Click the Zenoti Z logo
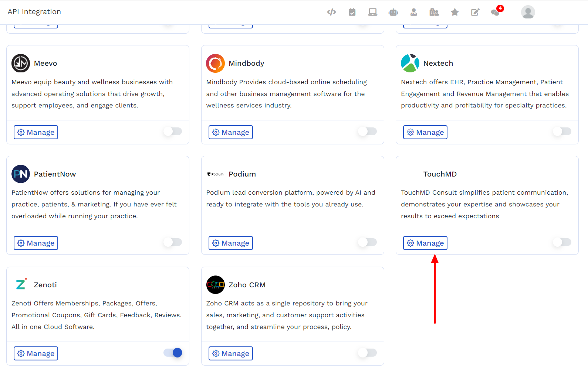 [21, 284]
